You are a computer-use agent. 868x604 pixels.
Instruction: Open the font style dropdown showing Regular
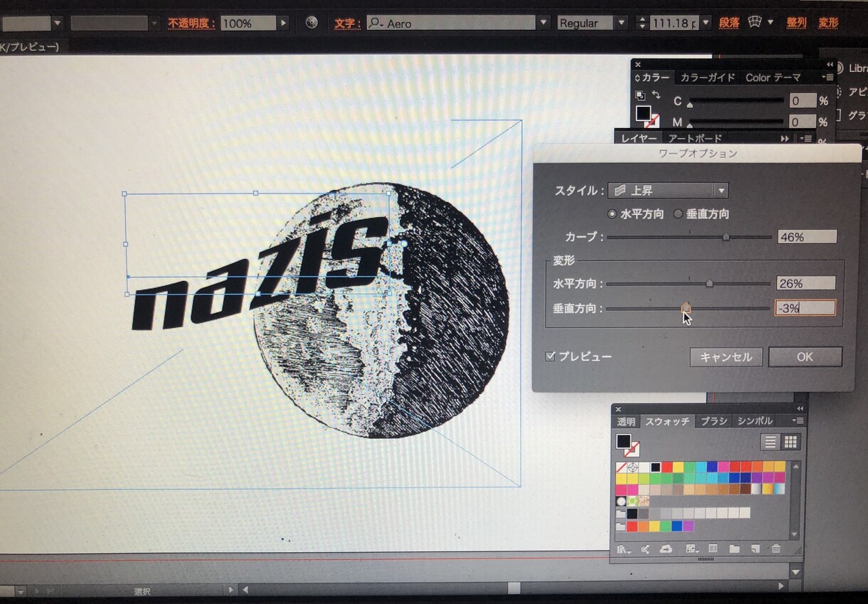[621, 23]
